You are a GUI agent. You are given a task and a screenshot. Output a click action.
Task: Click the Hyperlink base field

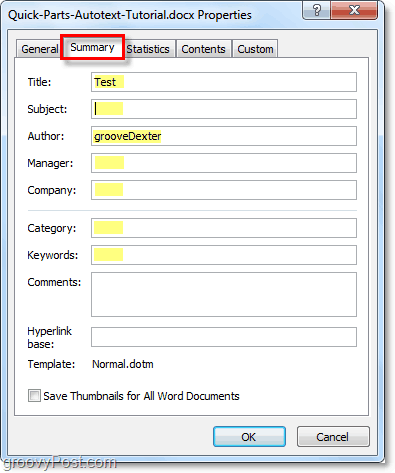coord(224,337)
